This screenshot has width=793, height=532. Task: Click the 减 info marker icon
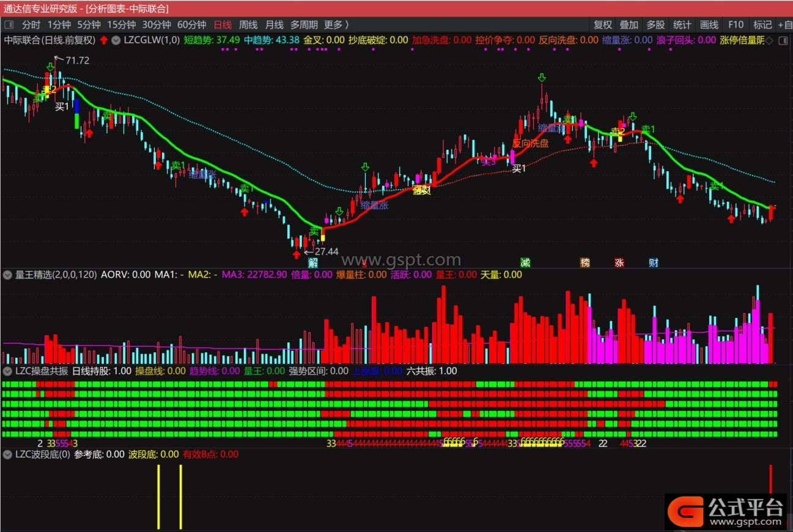point(525,263)
